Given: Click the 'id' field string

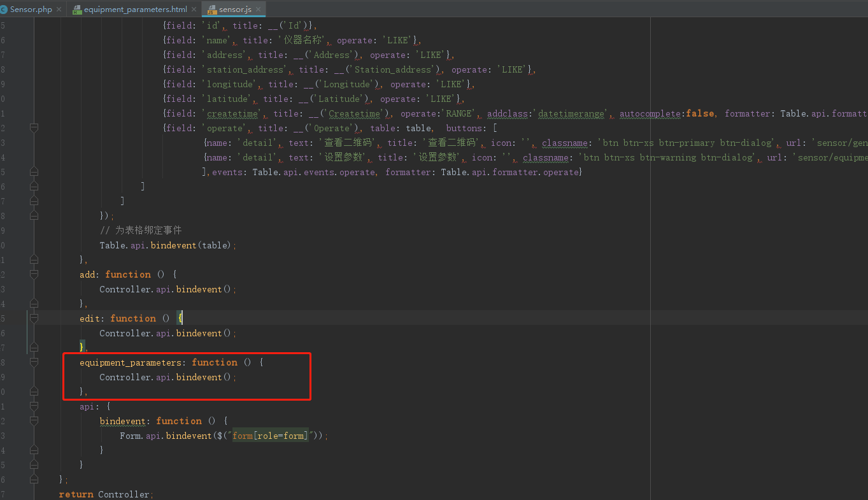Looking at the screenshot, I should (x=213, y=25).
